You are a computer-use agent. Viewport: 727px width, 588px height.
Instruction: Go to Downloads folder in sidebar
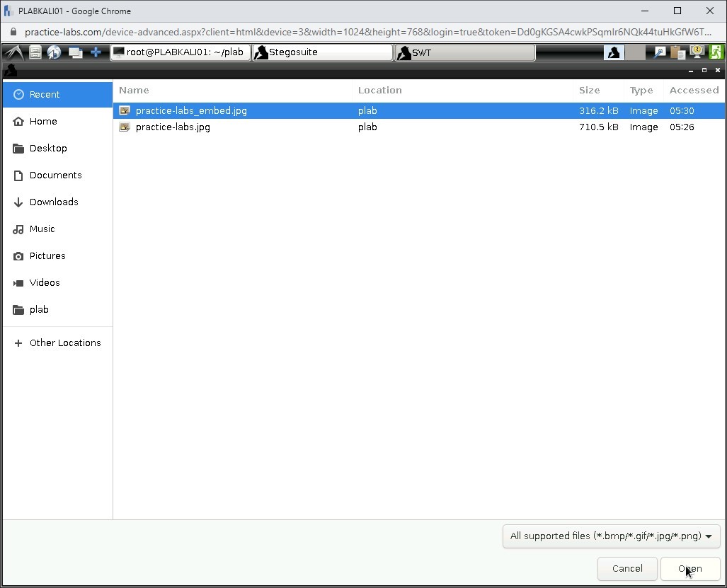tap(54, 202)
